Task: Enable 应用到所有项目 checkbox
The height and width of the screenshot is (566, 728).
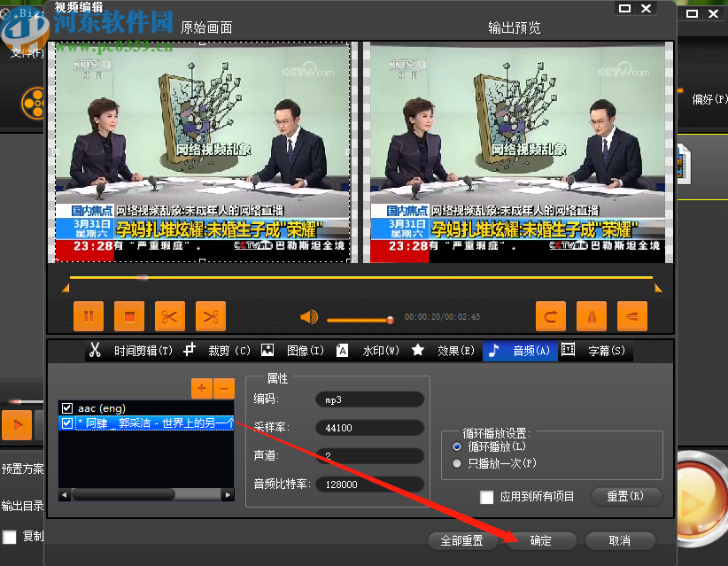Action: click(x=486, y=497)
